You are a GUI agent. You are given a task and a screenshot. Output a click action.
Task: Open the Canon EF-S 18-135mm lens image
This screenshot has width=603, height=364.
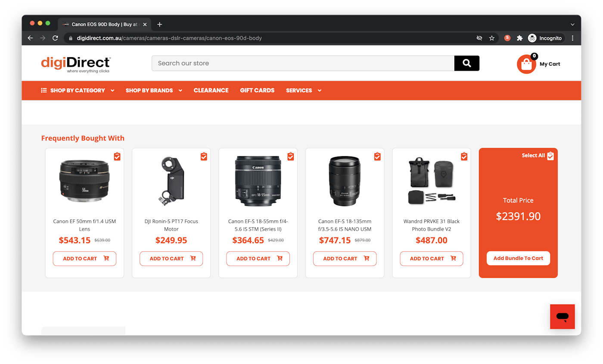click(345, 181)
